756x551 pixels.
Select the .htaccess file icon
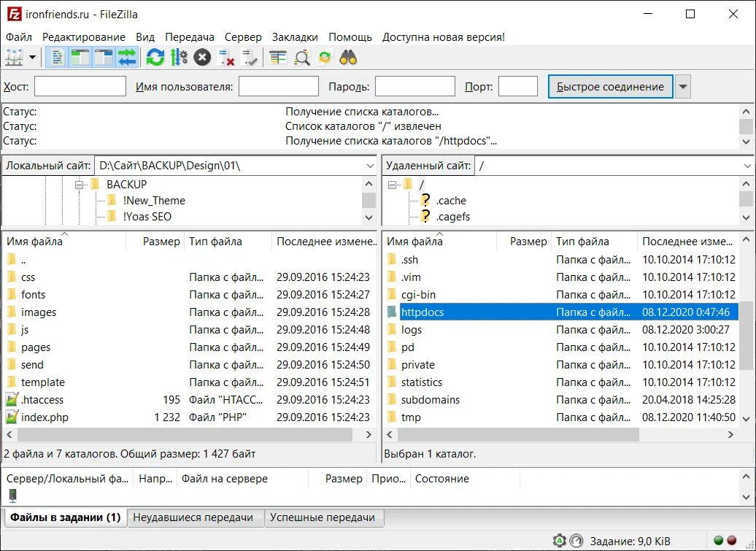12,400
